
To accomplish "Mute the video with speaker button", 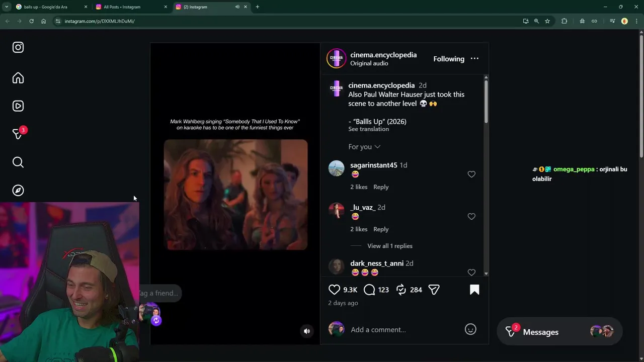I will tap(307, 331).
